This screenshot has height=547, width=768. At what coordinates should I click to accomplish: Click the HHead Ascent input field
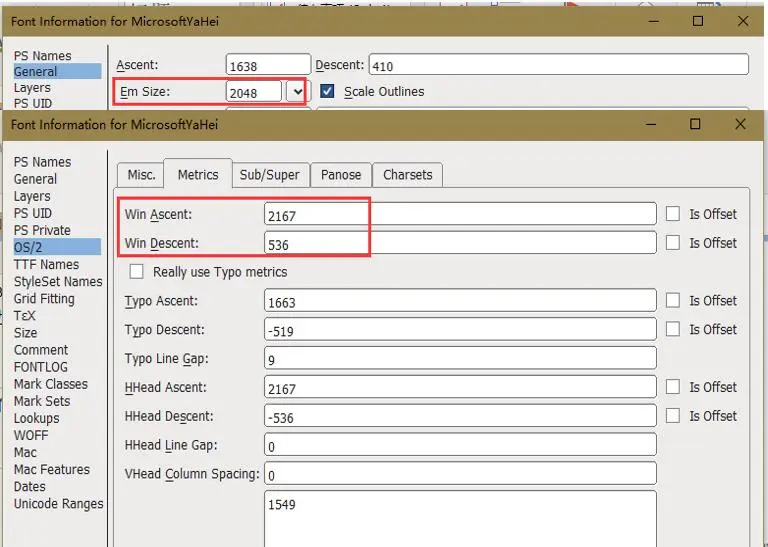(x=460, y=387)
